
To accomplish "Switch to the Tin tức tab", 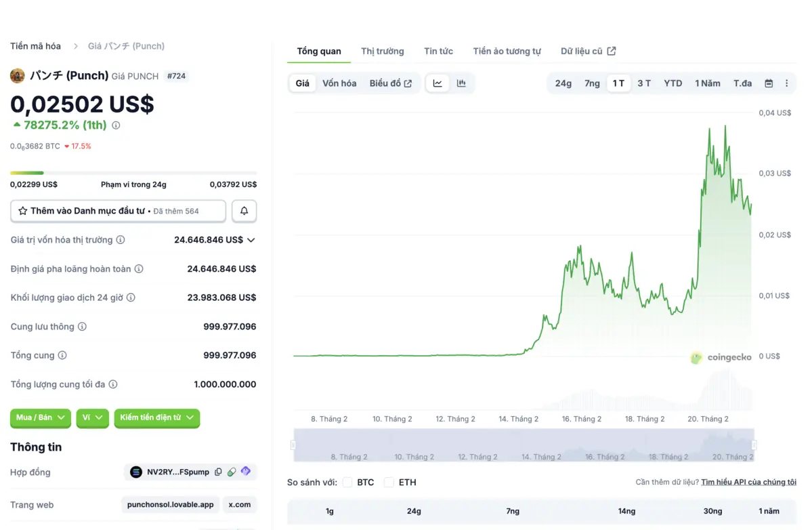I will [438, 52].
